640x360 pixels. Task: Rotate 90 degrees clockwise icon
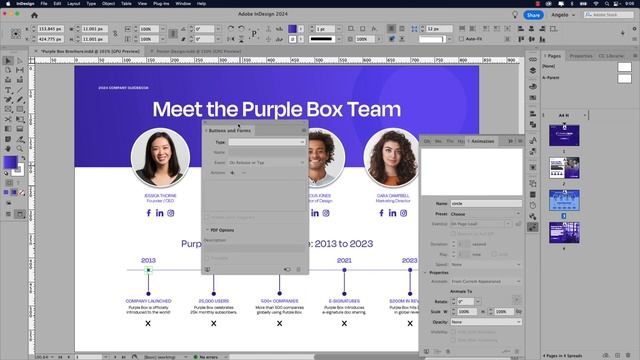point(231,29)
